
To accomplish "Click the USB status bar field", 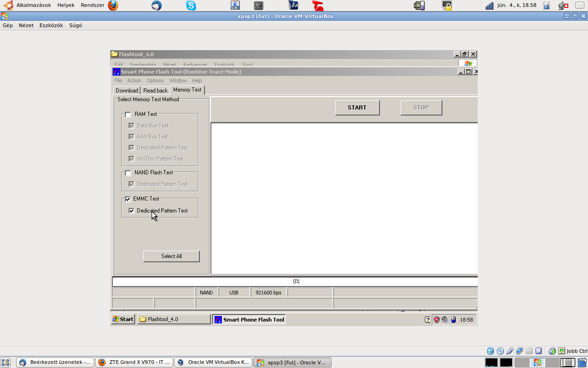I will pyautogui.click(x=234, y=293).
